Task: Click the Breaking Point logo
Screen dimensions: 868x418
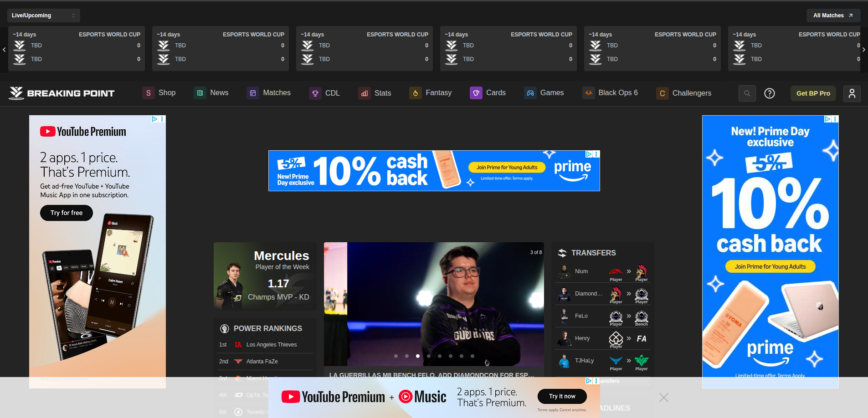Action: point(62,93)
